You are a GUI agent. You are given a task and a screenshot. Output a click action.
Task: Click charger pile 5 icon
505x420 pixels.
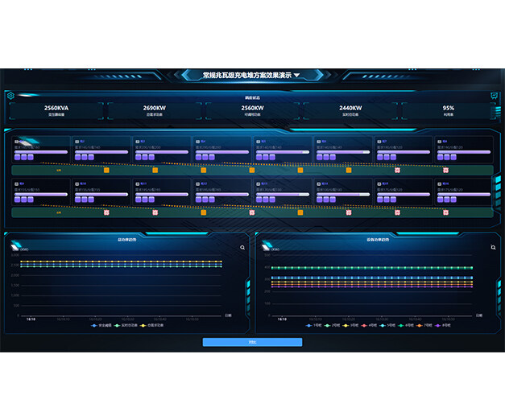[x=259, y=142]
